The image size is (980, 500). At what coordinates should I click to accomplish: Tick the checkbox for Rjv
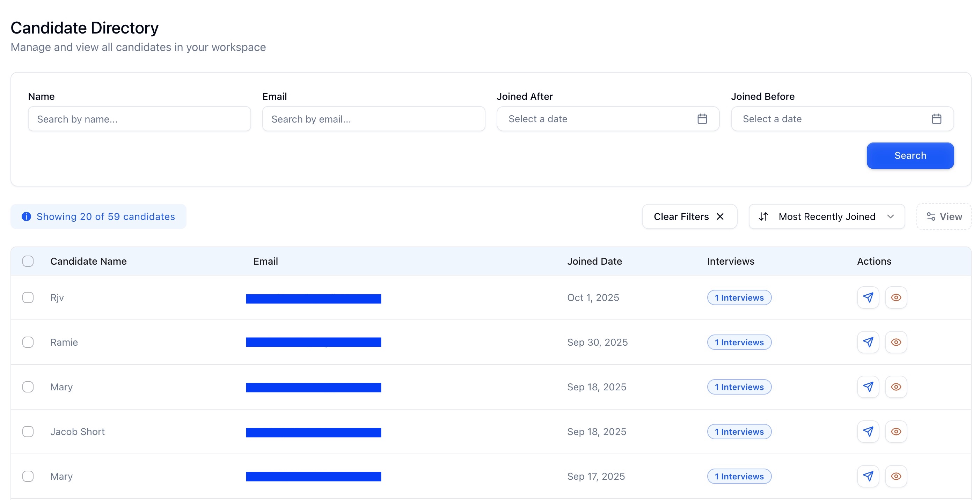pyautogui.click(x=28, y=297)
